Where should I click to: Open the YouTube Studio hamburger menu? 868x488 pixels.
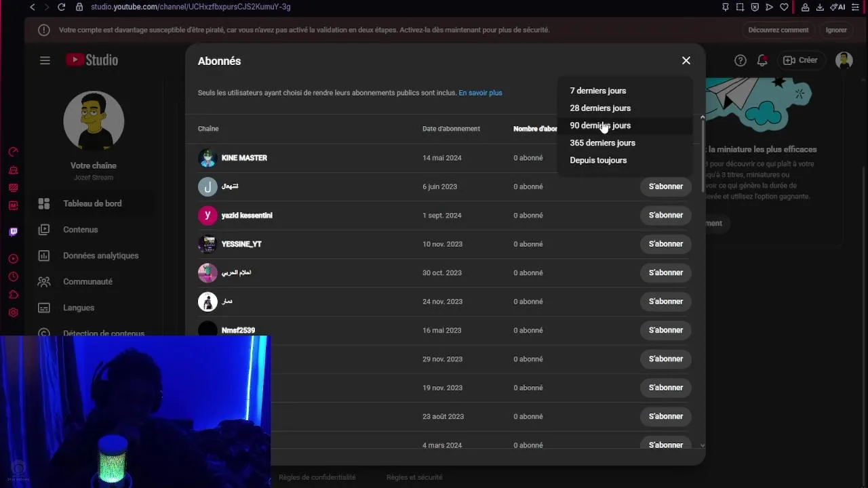(45, 60)
